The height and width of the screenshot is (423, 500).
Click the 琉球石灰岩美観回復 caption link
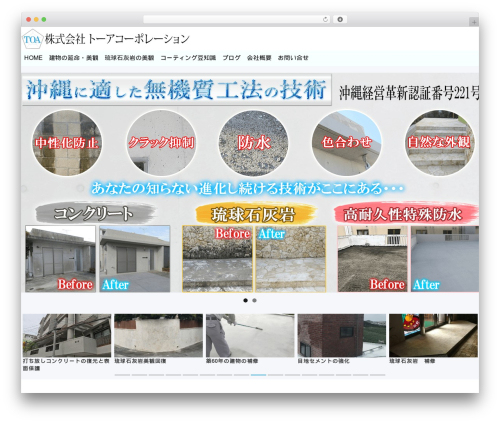pyautogui.click(x=140, y=361)
